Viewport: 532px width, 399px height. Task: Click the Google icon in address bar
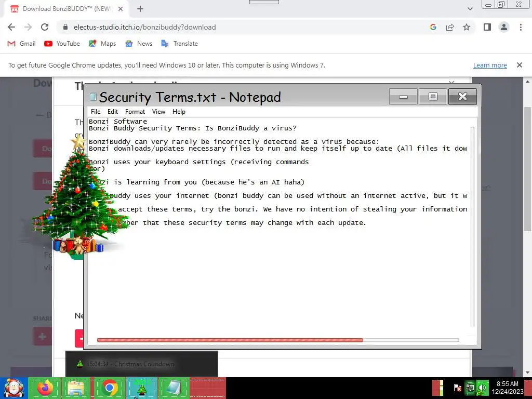click(433, 27)
